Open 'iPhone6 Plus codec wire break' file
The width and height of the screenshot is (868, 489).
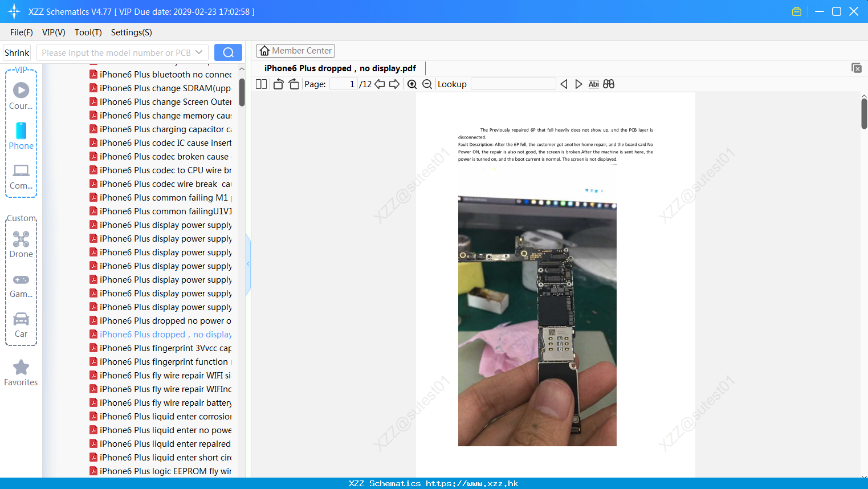161,184
